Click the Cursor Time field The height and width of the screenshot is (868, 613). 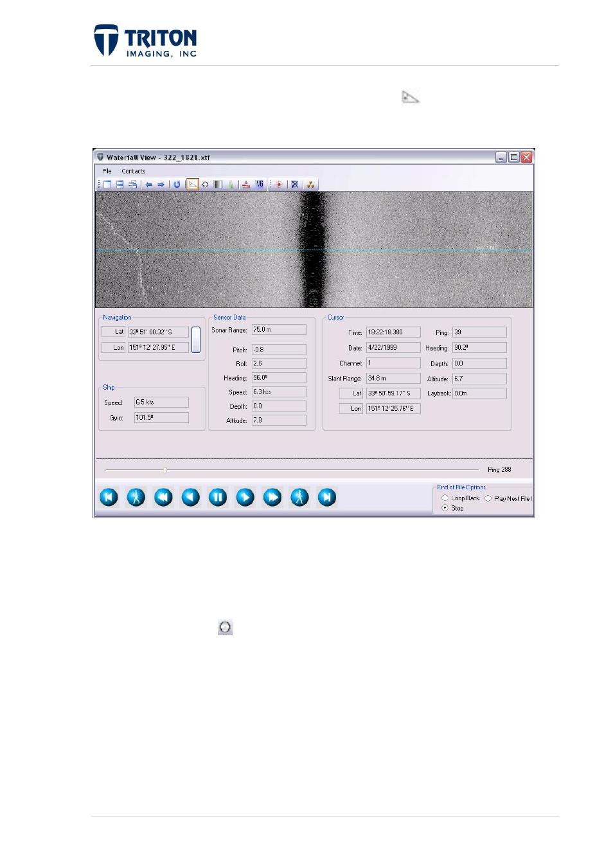[x=393, y=332]
